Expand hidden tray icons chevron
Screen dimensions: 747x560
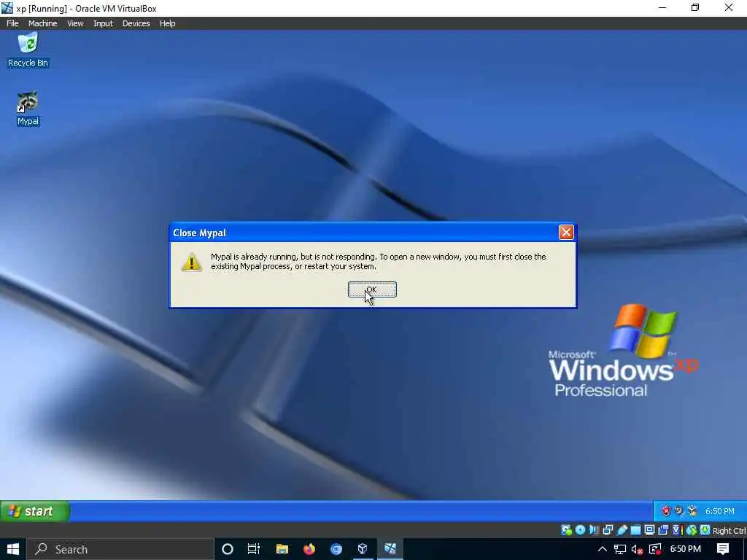(x=602, y=549)
